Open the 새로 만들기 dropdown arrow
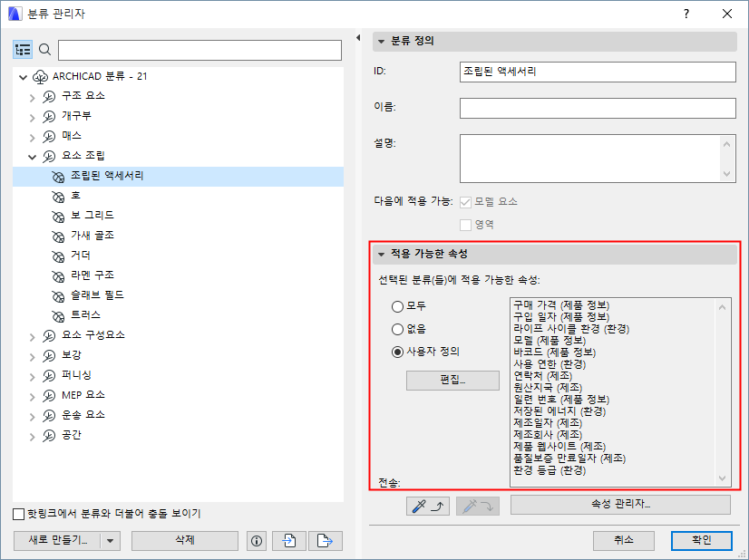Screen dimensions: 749x560 coord(111,541)
